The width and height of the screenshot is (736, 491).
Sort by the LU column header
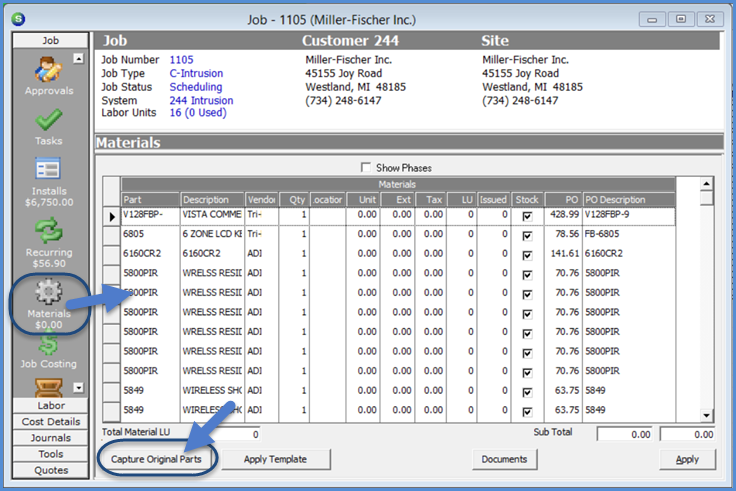[x=461, y=199]
